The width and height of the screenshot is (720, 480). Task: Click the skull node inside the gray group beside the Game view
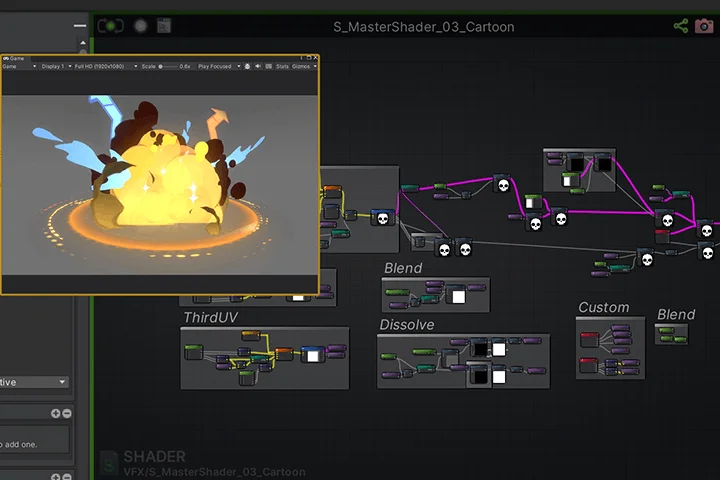[382, 218]
